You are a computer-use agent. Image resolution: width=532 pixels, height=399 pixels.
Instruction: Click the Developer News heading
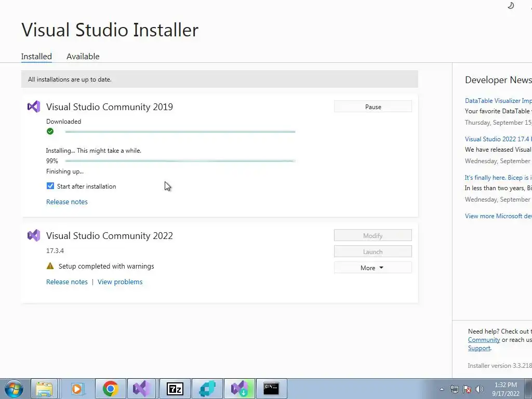498,80
